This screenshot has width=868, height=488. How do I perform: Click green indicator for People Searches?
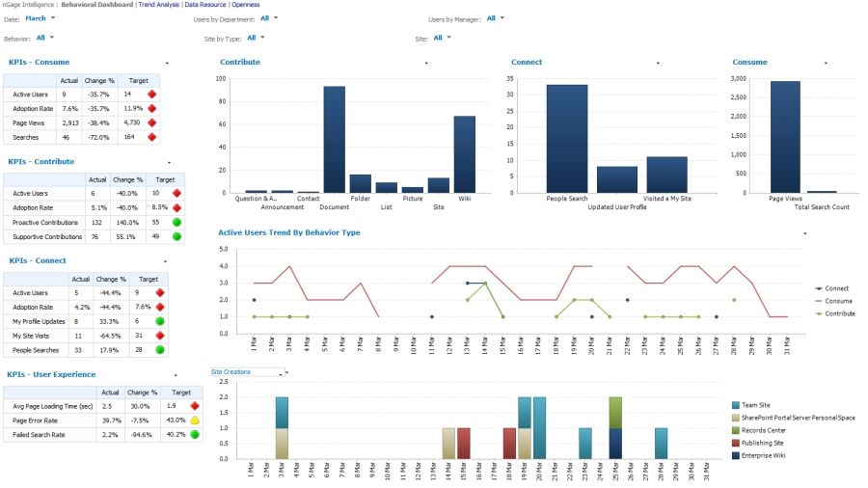[x=160, y=350]
